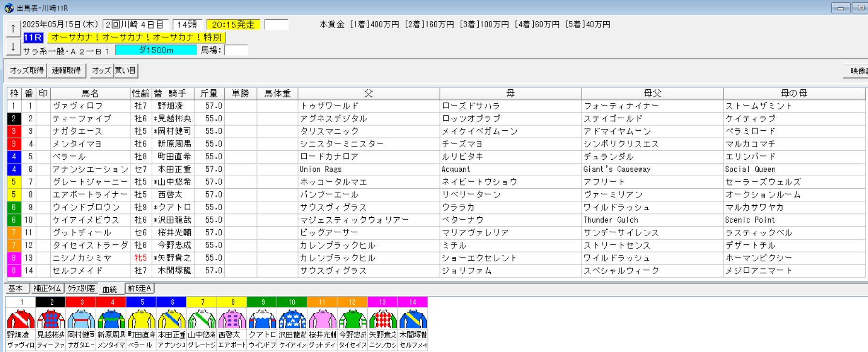This screenshot has height=352, width=868.
Task: Switch to the クラス別着 tab
Action: point(81,288)
